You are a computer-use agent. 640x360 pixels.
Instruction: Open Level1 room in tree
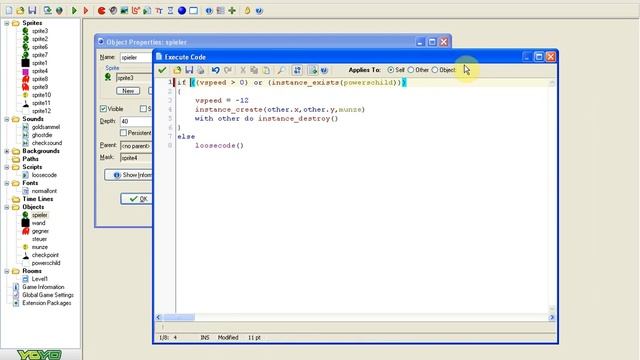tap(40, 279)
